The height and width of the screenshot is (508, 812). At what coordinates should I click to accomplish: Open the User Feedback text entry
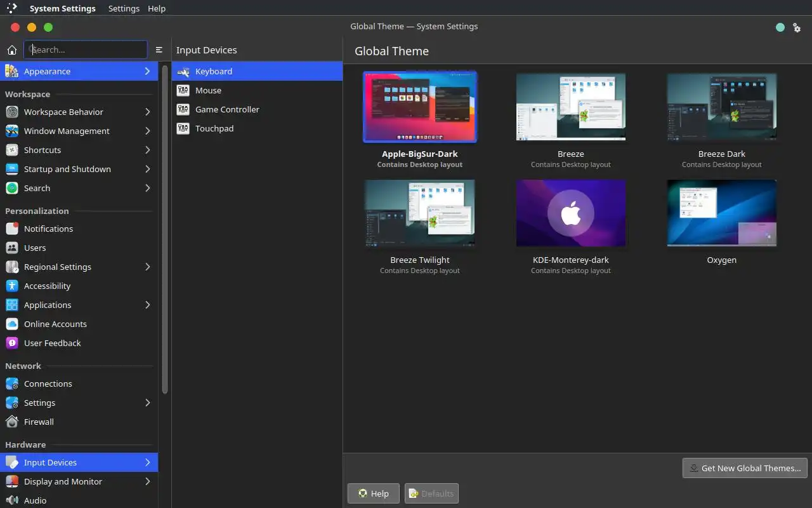pos(53,343)
